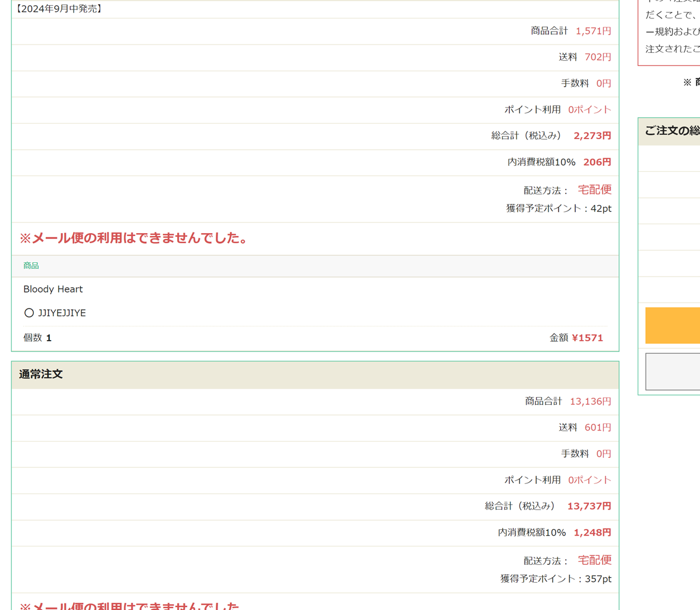This screenshot has width=700, height=610.
Task: Open the Bloody Heart product name
Action: pyautogui.click(x=53, y=289)
